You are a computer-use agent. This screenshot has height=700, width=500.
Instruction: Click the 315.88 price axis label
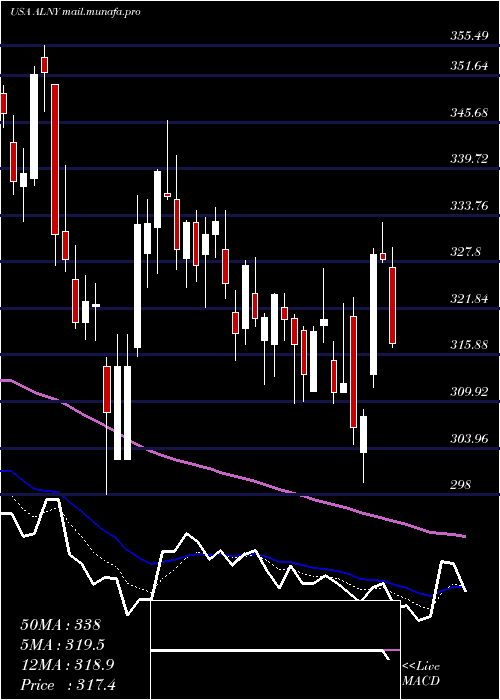[469, 345]
